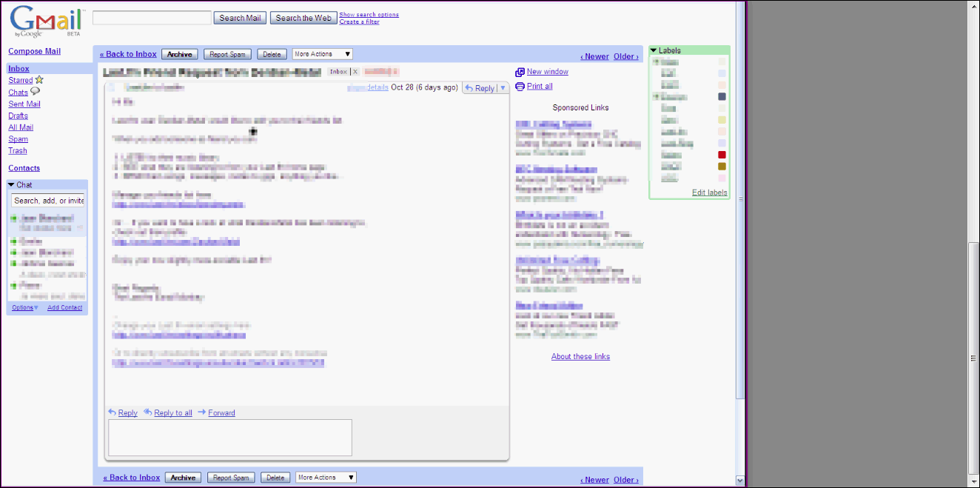Open the bottom More Actions dropdown

[326, 478]
